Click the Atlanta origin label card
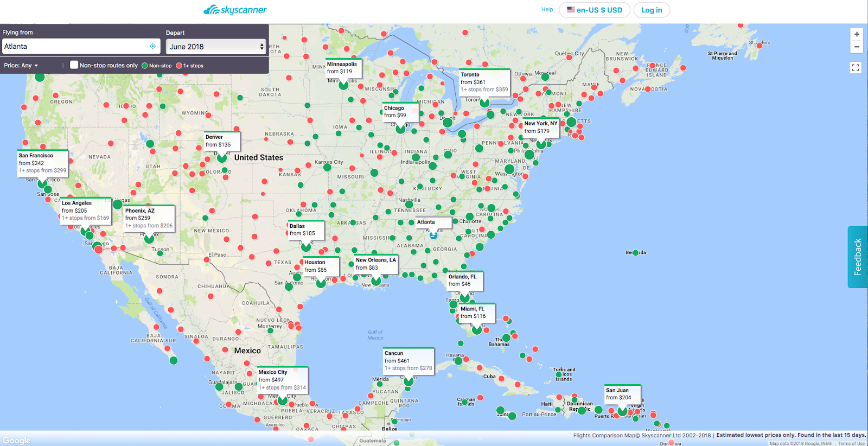Image resolution: width=868 pixels, height=446 pixels. click(433, 222)
